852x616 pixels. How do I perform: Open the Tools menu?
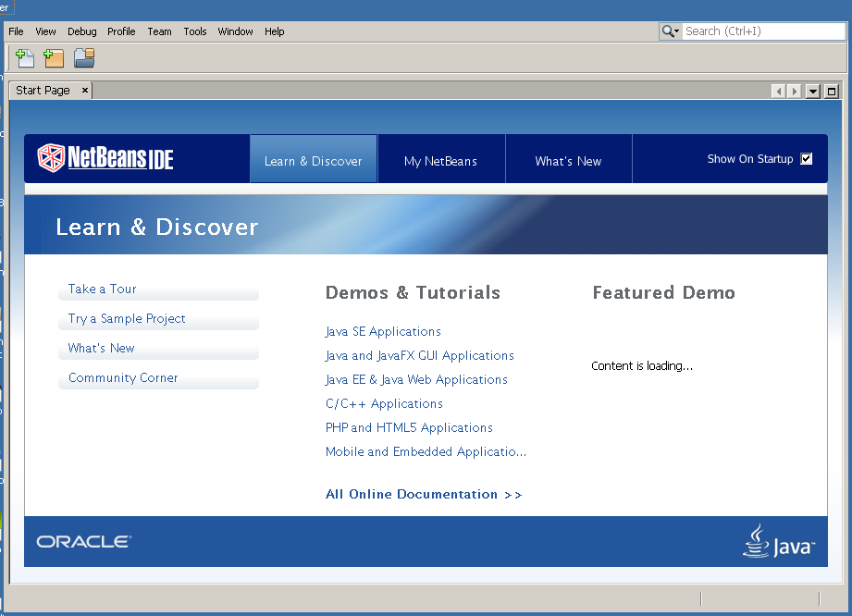click(195, 31)
